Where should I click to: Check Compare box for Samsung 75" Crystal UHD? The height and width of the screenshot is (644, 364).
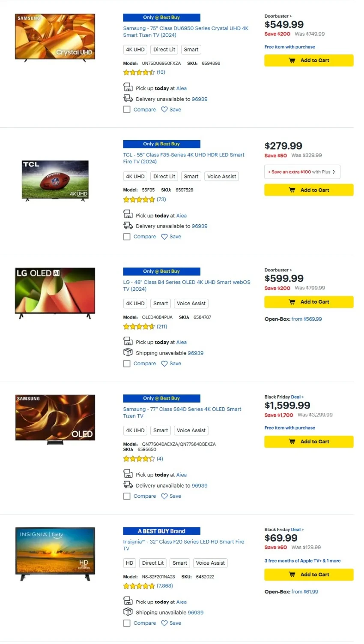[127, 110]
